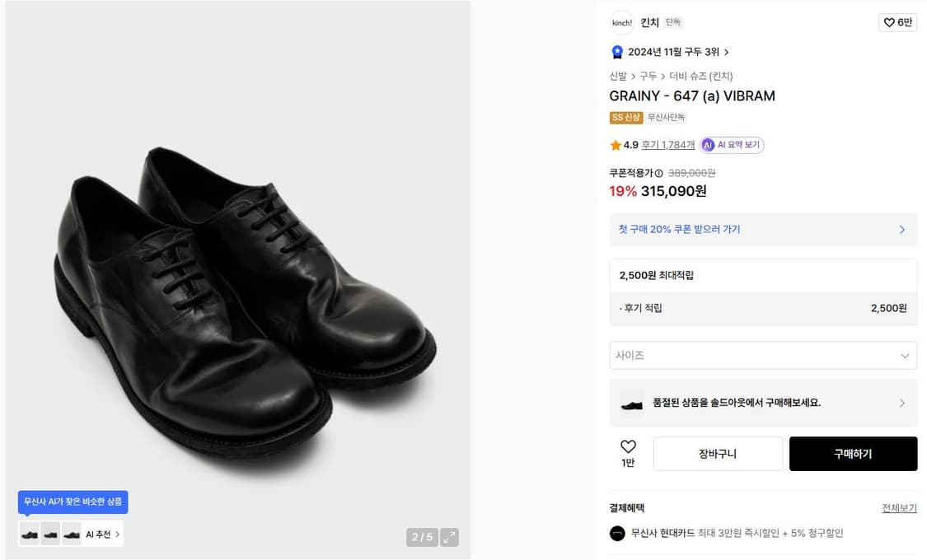Viewport: 927px width, 560px height.
Task: Open the 더비 슈즈 (킨치) breadcrumb
Action: tap(700, 76)
